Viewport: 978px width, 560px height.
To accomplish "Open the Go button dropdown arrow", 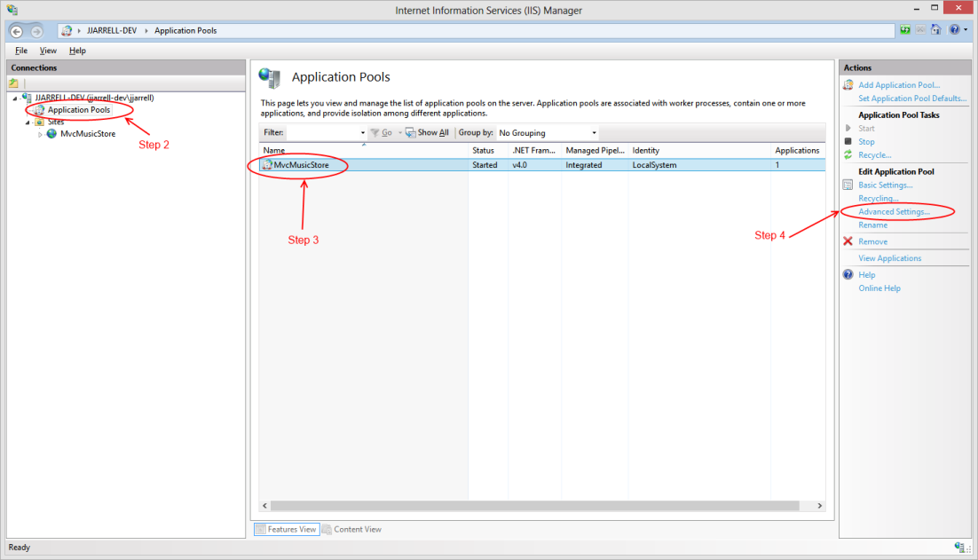I will tap(399, 133).
